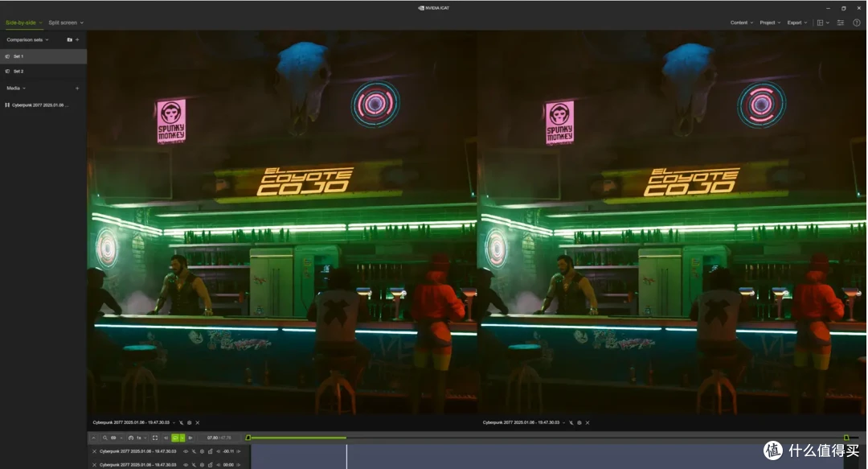Viewport: 868px width, 469px height.
Task: Open the help question mark icon
Action: click(x=857, y=23)
